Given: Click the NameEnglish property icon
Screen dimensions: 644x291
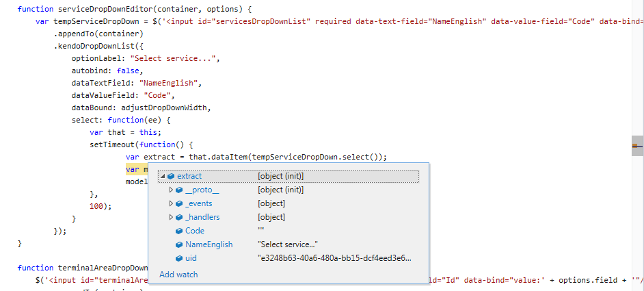Looking at the screenshot, I should click(179, 244).
